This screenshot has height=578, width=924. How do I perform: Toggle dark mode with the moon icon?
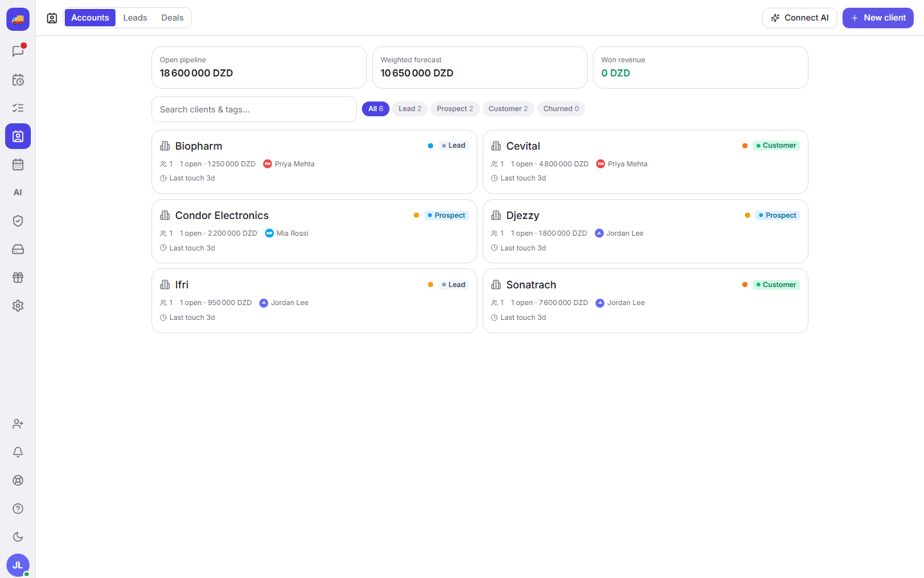click(18, 537)
